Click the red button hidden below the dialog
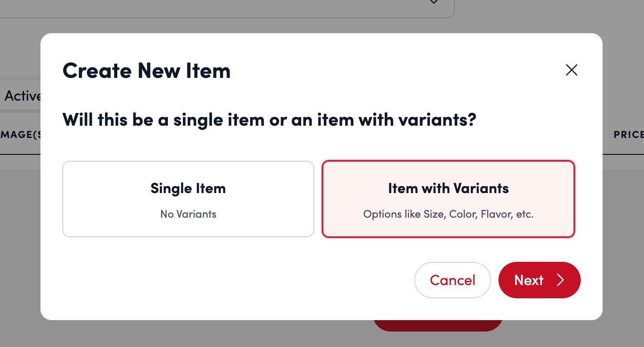 tap(438, 326)
